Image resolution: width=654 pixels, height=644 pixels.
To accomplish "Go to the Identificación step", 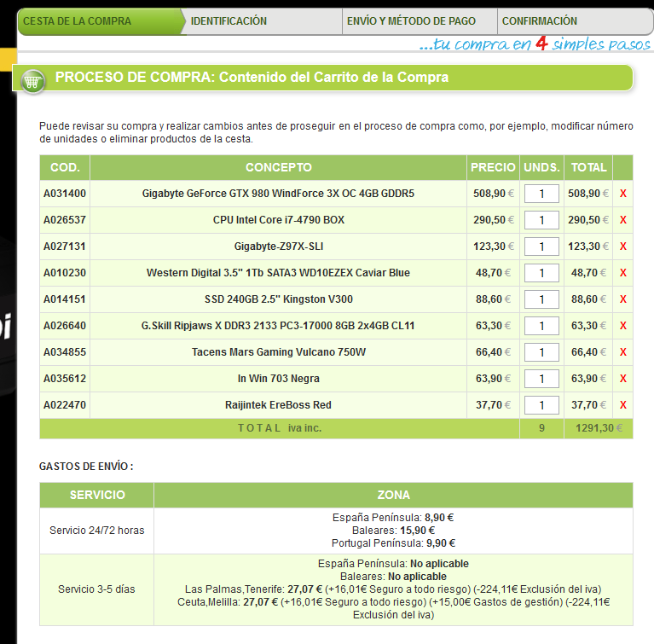I will coord(263,21).
